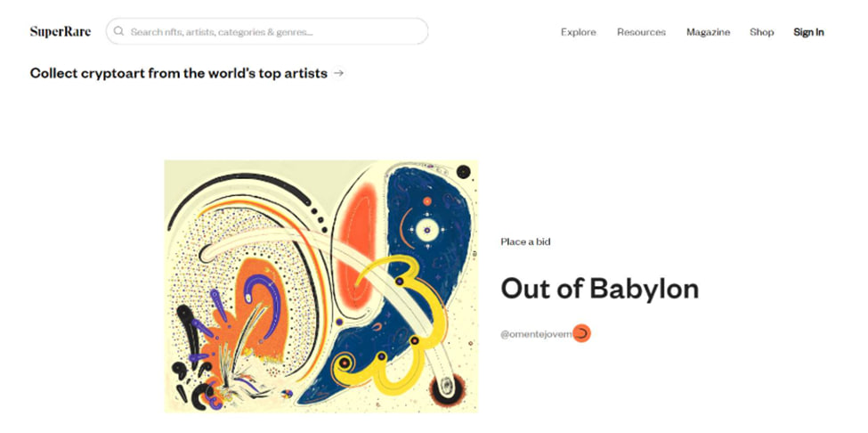The image size is (868, 433).
Task: View the @omentejovem artist profile
Action: click(x=536, y=334)
